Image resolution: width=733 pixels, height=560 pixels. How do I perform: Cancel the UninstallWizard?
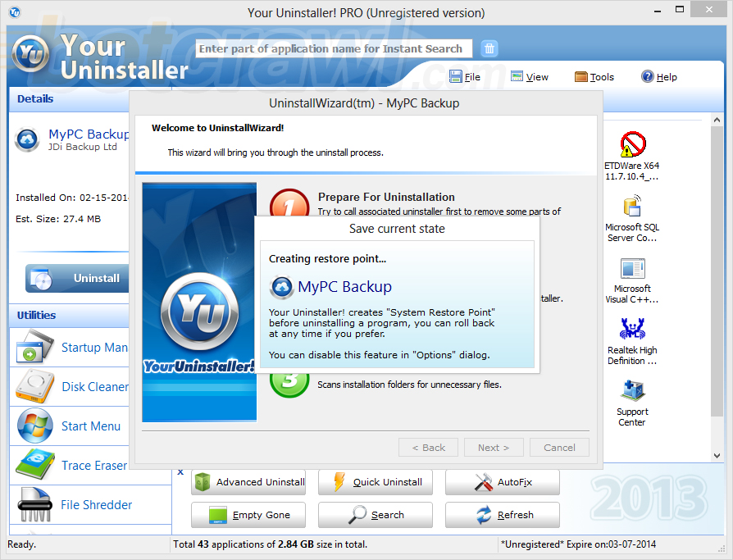click(559, 448)
